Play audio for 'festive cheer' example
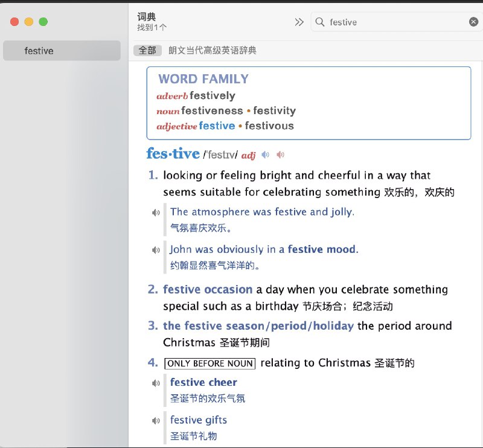The width and height of the screenshot is (483, 448). (x=156, y=383)
